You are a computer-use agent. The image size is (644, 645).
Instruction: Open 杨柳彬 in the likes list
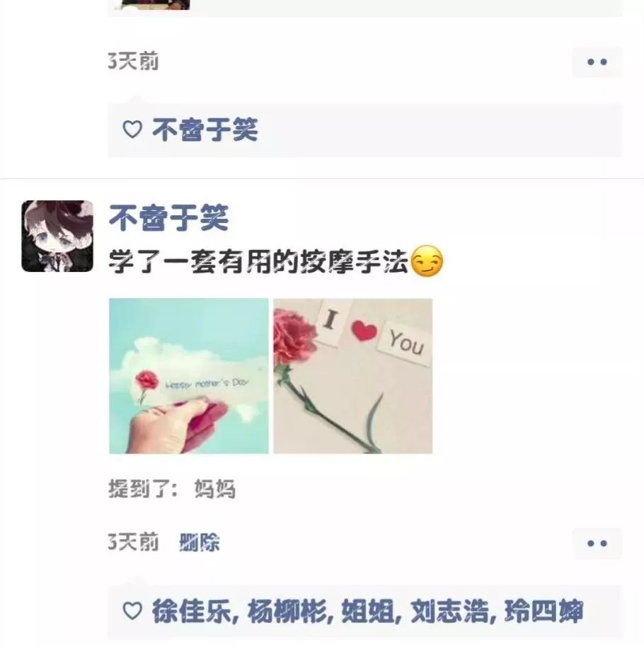click(x=287, y=611)
